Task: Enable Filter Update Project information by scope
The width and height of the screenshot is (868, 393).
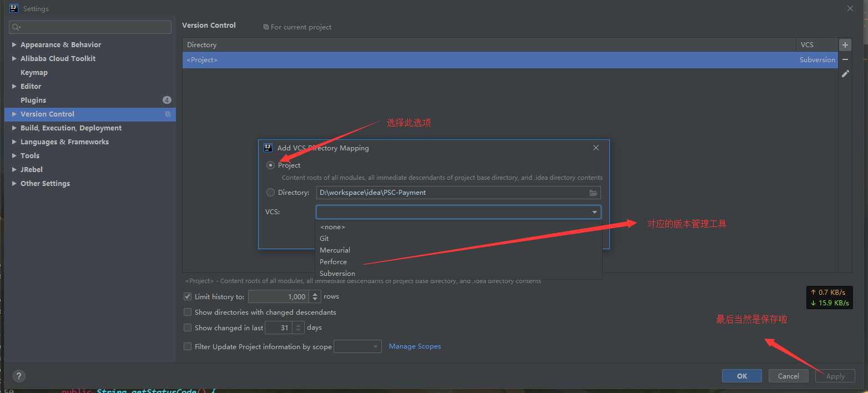Action: pos(188,346)
